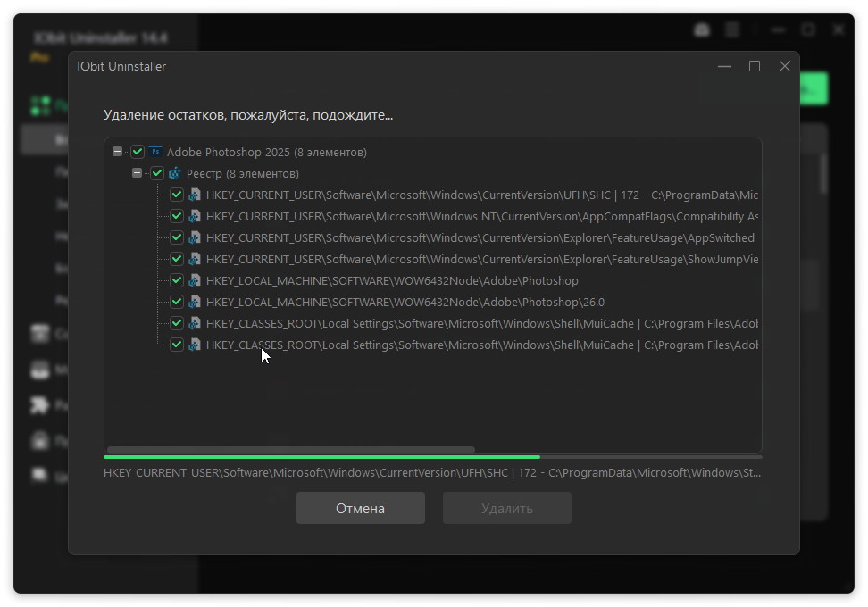
Task: Click registry icon of the AppCompatFlags row
Action: pyautogui.click(x=195, y=216)
